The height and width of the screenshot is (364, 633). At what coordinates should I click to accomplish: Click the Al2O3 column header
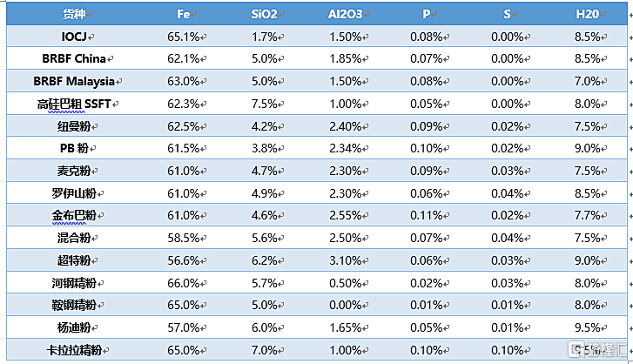[x=346, y=14]
